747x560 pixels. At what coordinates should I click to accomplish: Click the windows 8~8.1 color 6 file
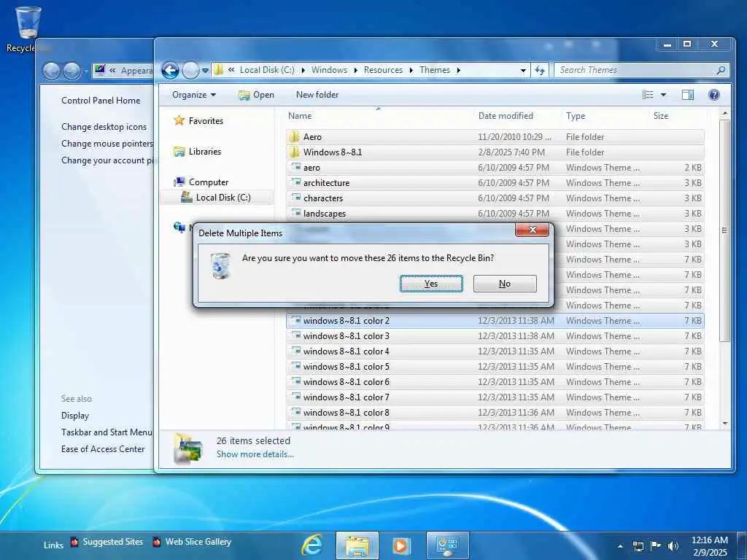click(x=495, y=381)
